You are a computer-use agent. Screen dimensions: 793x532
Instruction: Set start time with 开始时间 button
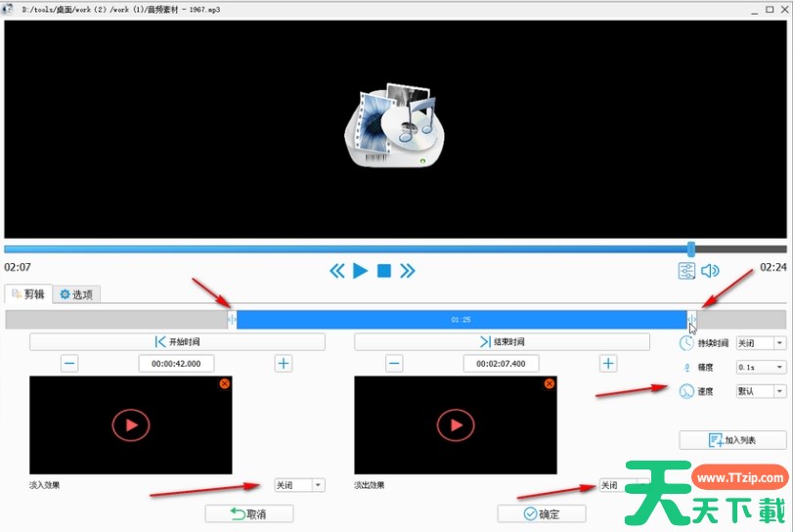[x=177, y=342]
